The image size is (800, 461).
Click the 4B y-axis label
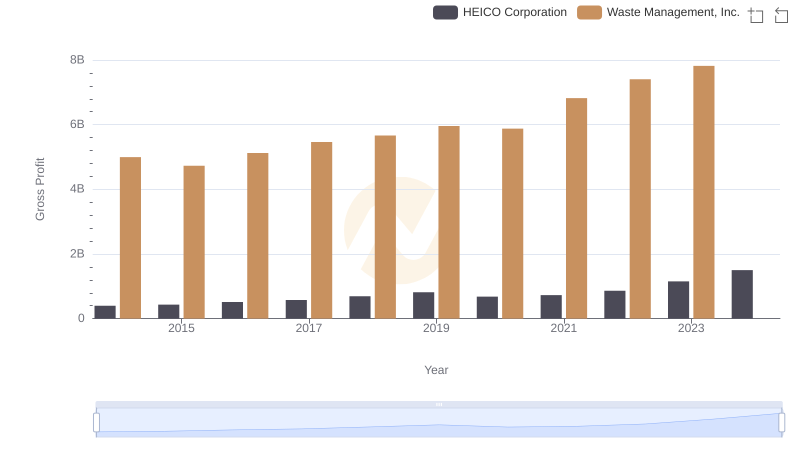[77, 189]
